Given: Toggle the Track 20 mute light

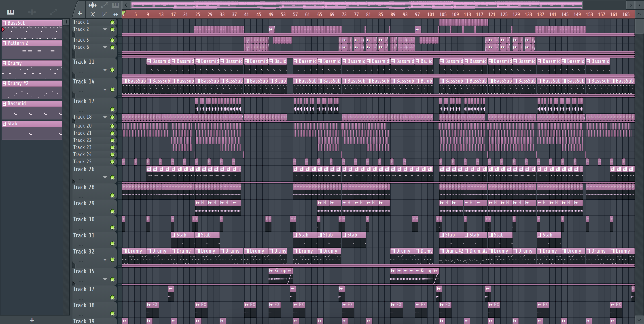Looking at the screenshot, I should click(112, 126).
